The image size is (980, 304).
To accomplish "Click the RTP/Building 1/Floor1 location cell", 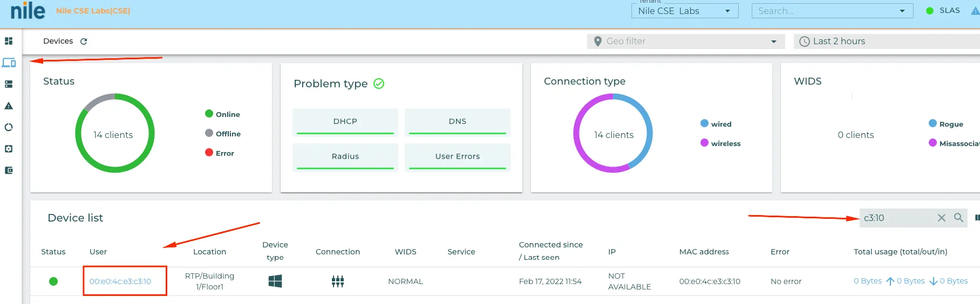I will click(x=210, y=281).
